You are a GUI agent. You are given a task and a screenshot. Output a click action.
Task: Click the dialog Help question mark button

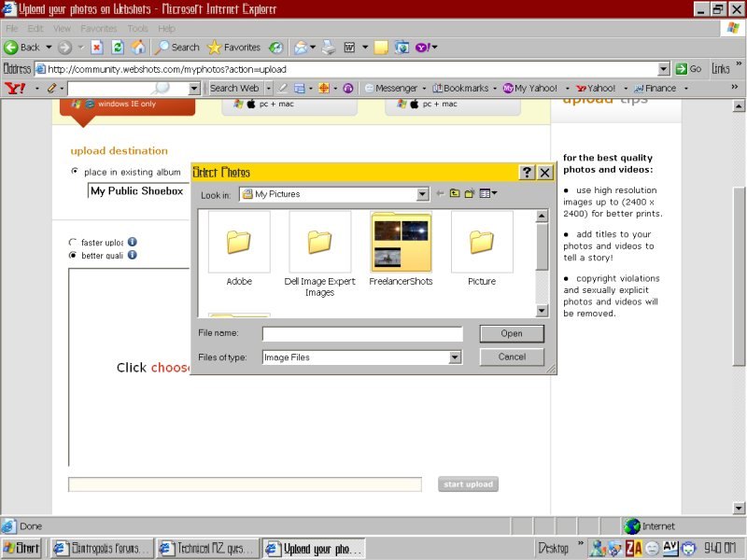[527, 173]
